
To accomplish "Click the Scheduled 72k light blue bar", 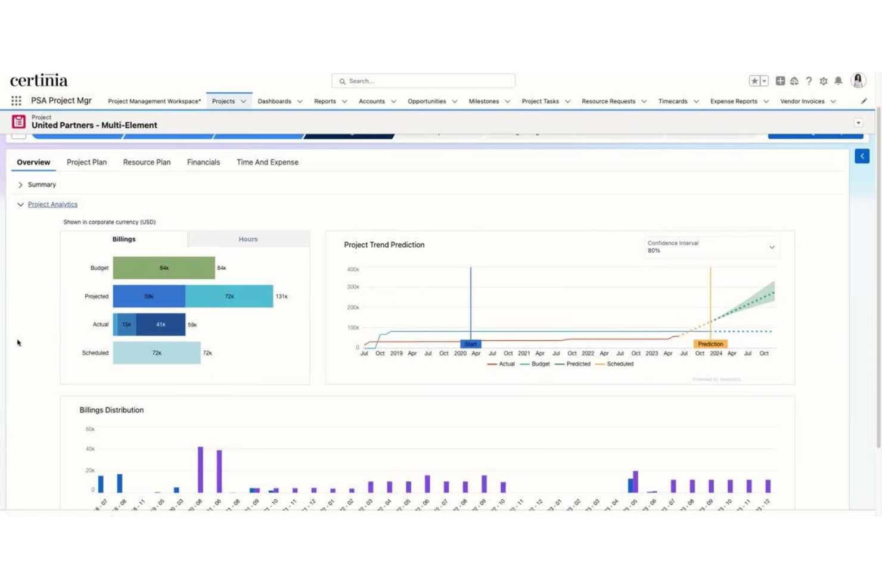I will point(157,353).
